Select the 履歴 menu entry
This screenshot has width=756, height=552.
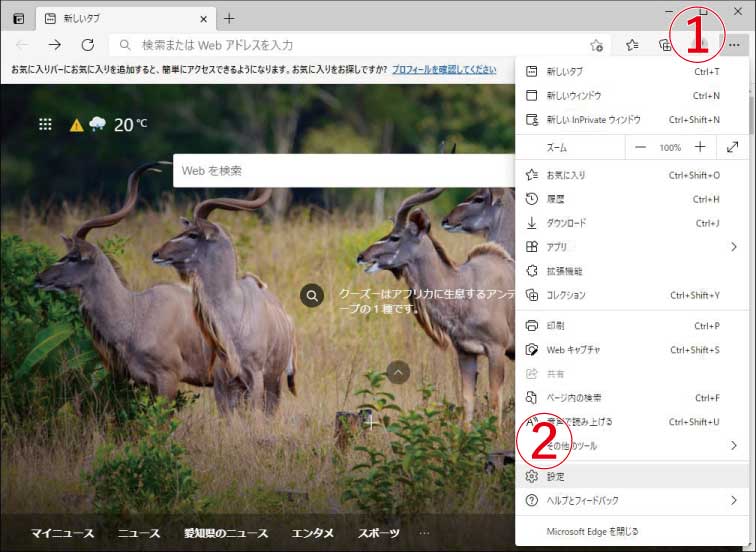pos(556,199)
